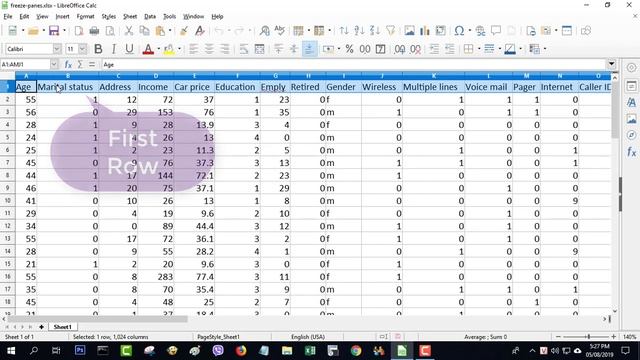Click row header 10

click(x=7, y=201)
